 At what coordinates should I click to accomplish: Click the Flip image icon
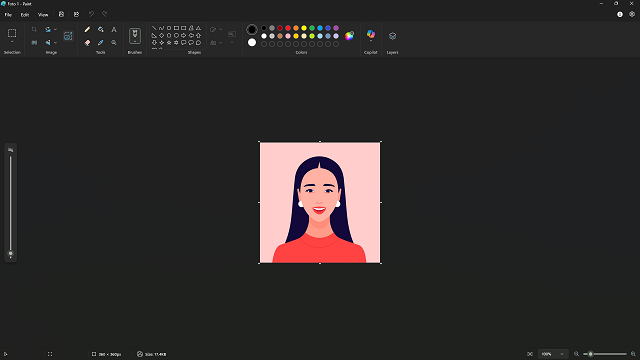click(x=48, y=42)
